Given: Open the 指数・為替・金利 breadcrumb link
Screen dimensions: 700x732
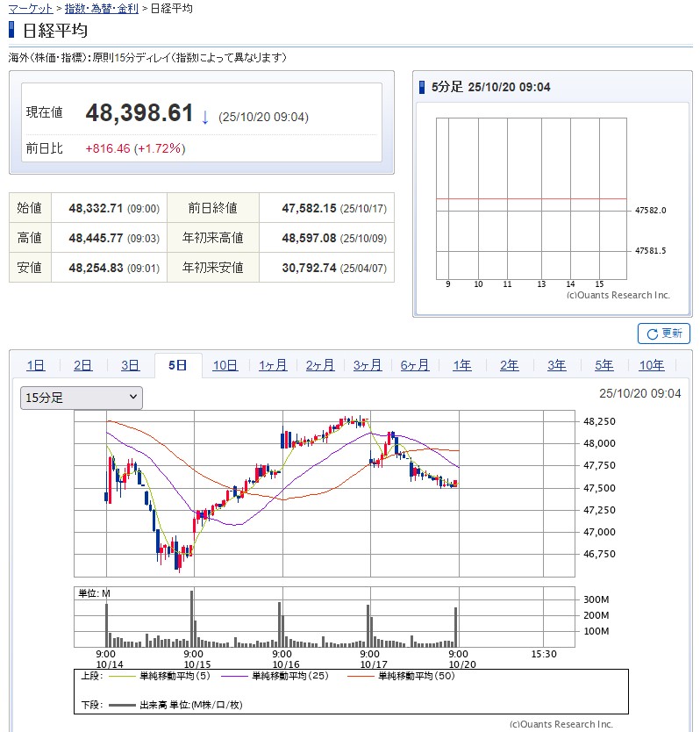Looking at the screenshot, I should 101,9.
